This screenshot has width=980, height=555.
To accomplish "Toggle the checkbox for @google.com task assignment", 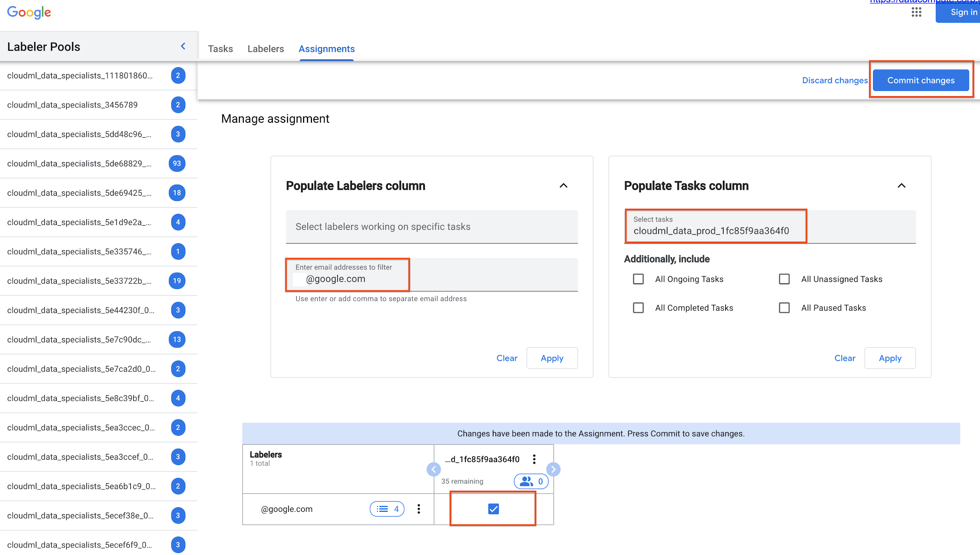I will [x=493, y=509].
